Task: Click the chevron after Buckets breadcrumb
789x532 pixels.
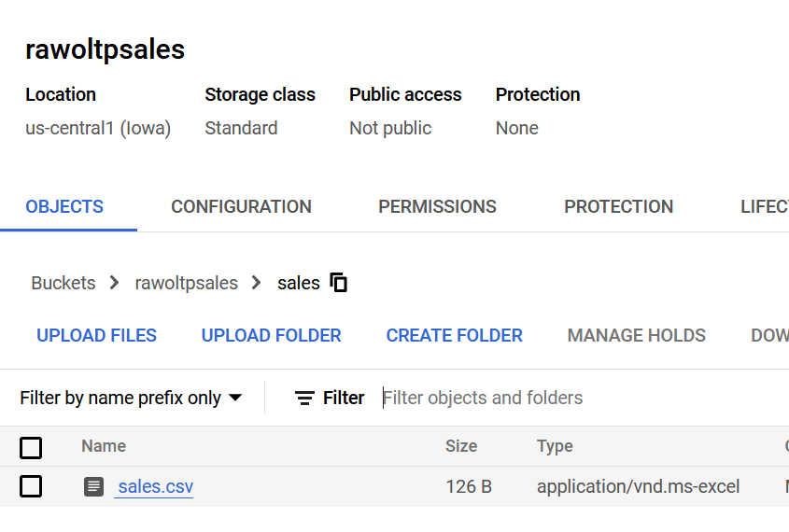Action: tap(115, 283)
